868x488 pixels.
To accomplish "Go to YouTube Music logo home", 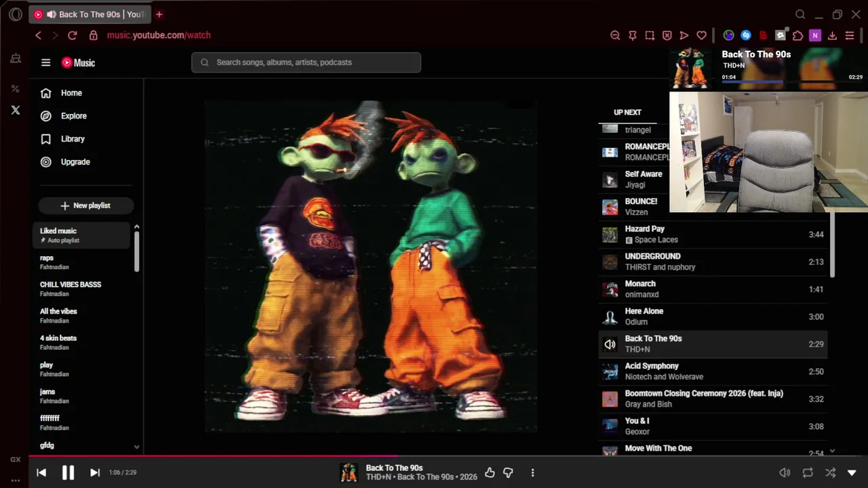I will tap(78, 62).
